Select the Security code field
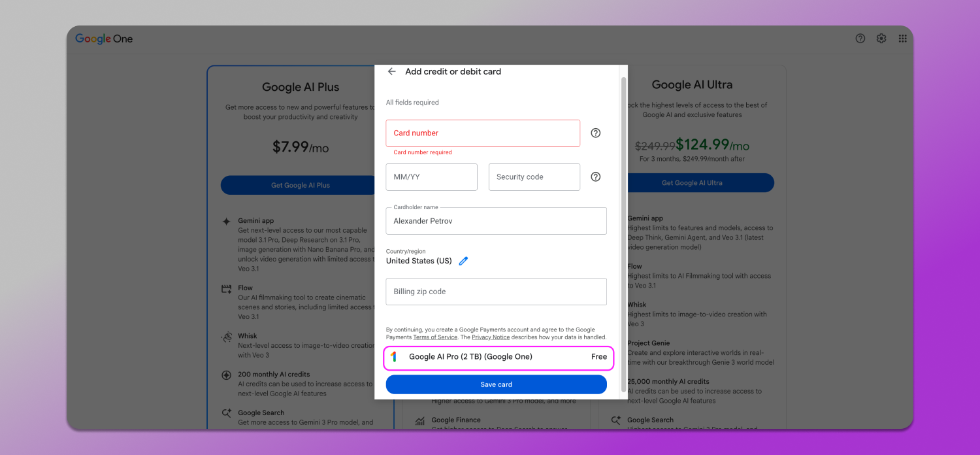Screen dimensions: 980x455 click(534, 177)
